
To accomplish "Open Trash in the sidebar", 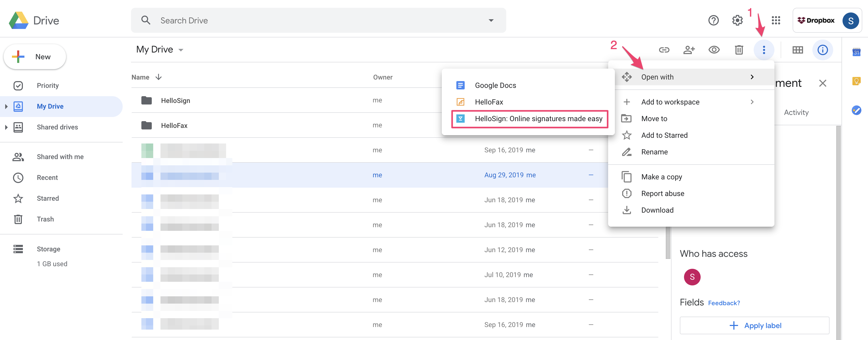I will tap(61, 219).
